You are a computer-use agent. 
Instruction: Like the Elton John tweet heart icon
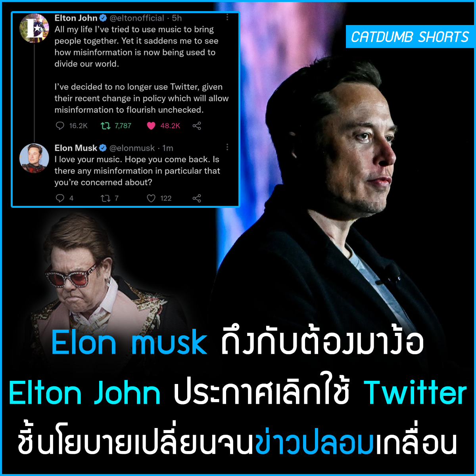point(151,126)
